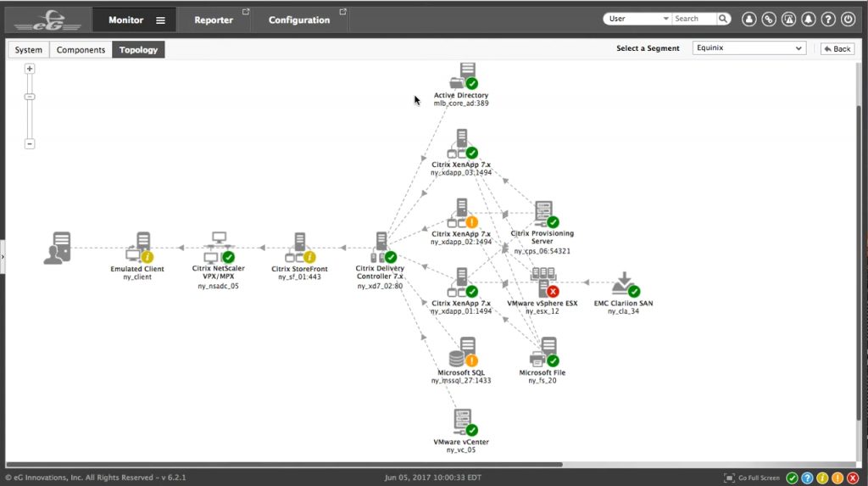Click the ny_client label text
868x486 pixels.
coord(137,277)
